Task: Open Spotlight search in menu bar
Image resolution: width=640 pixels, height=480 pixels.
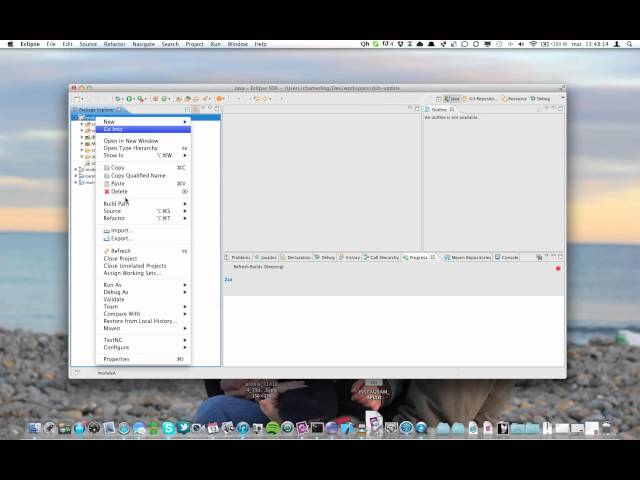Action: 629,44
